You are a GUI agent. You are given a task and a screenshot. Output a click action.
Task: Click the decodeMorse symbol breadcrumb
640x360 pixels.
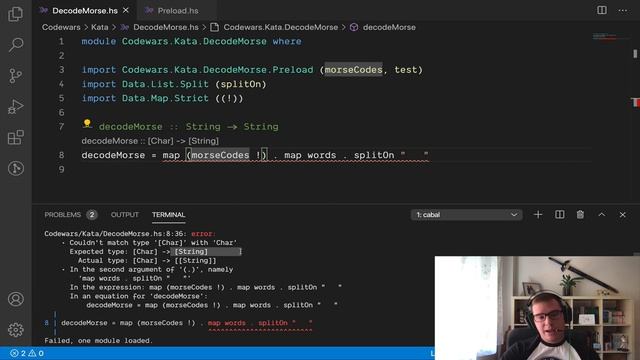(389, 27)
